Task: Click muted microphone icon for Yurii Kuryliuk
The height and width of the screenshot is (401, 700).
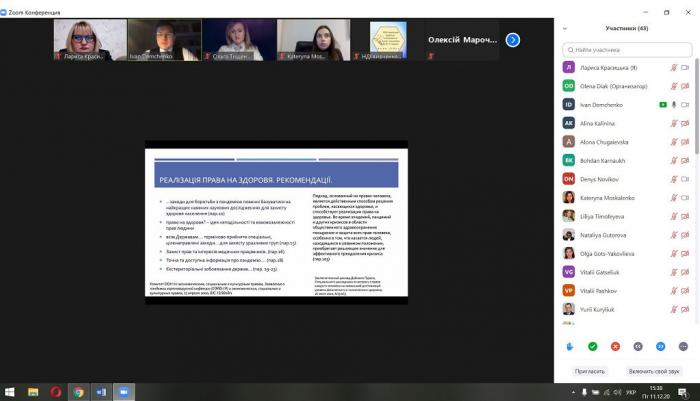Action: pos(674,309)
